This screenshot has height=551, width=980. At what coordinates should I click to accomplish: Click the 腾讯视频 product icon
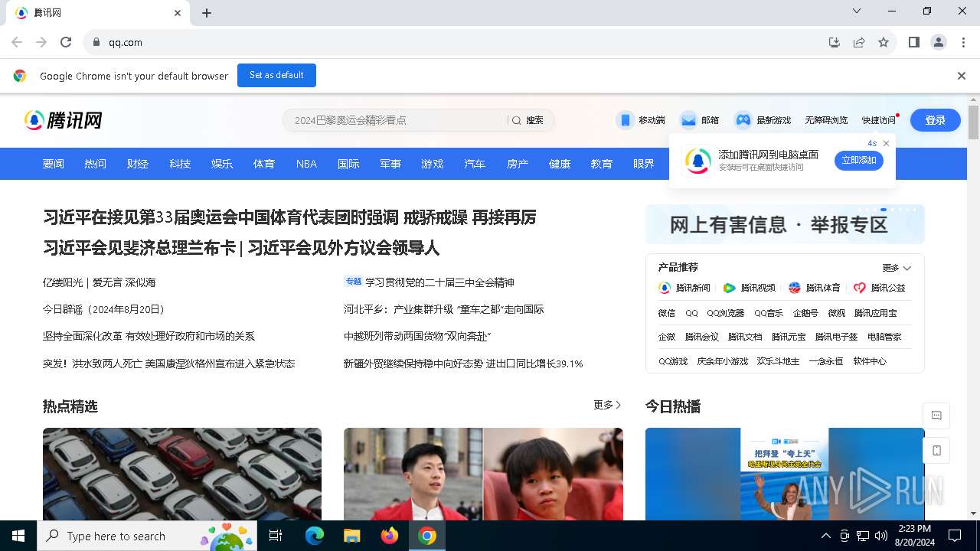(x=730, y=288)
